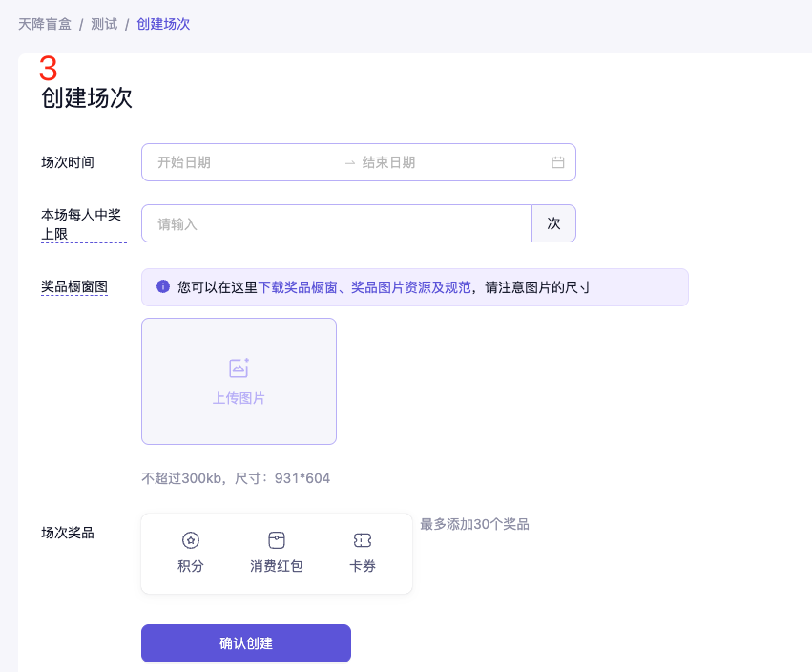Open the 下载奖品橱窗、奖品图片资源及规范 link

[x=364, y=287]
